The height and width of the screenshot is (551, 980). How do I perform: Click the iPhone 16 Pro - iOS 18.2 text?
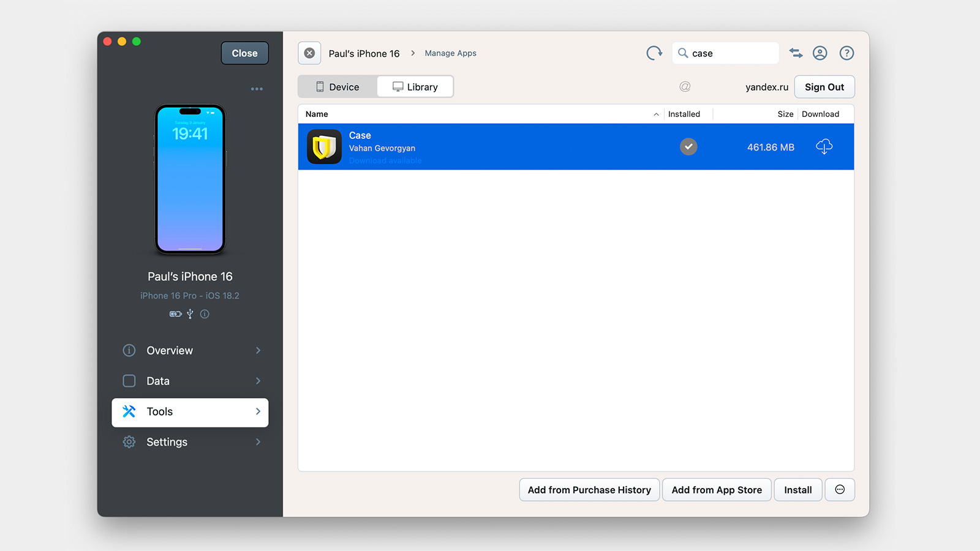click(x=190, y=296)
